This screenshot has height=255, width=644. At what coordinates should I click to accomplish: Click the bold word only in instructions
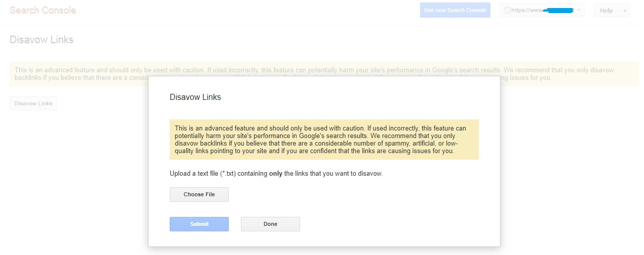276,174
